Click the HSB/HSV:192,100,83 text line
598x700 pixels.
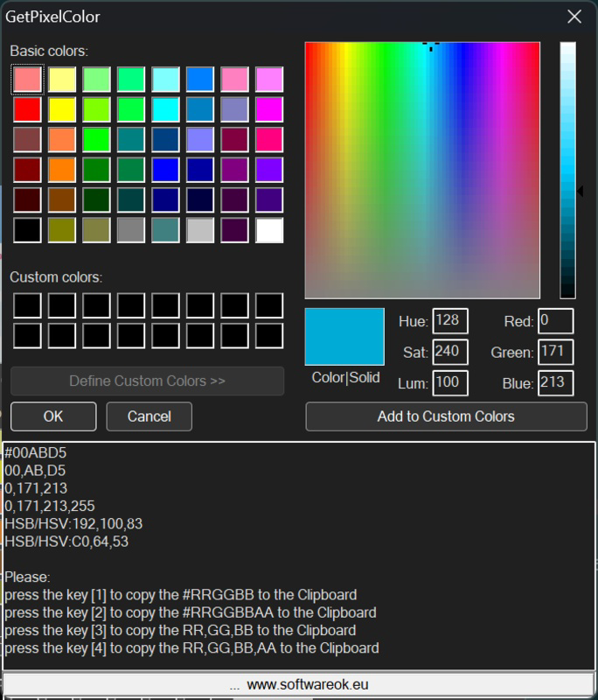pyautogui.click(x=73, y=523)
